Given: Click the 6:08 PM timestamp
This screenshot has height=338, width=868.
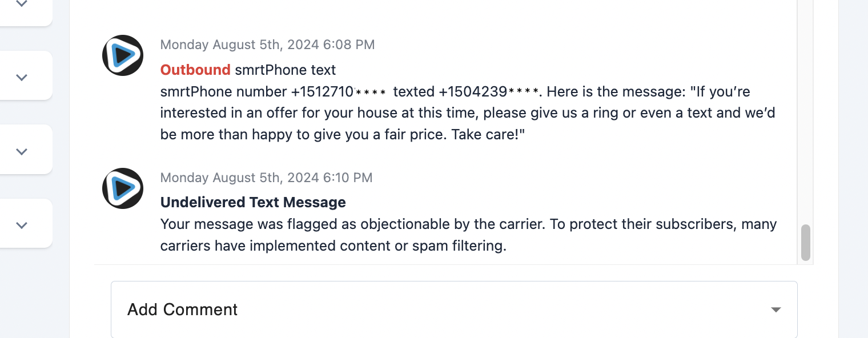Looking at the screenshot, I should (267, 45).
